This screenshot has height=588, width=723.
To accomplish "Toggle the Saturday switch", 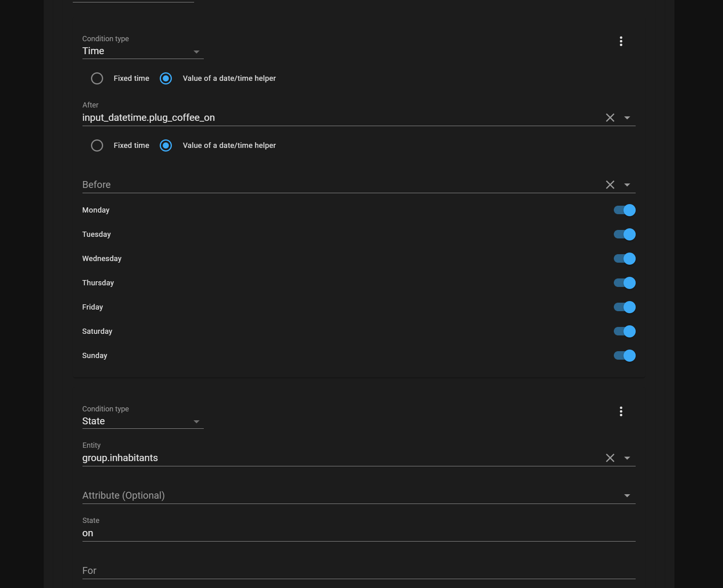I will pos(624,331).
